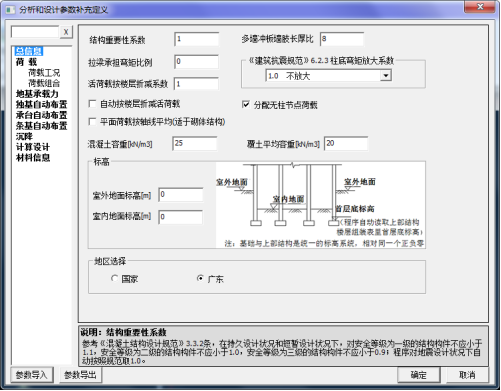Switch to 材料信息 category
The width and height of the screenshot is (501, 391).
click(33, 157)
